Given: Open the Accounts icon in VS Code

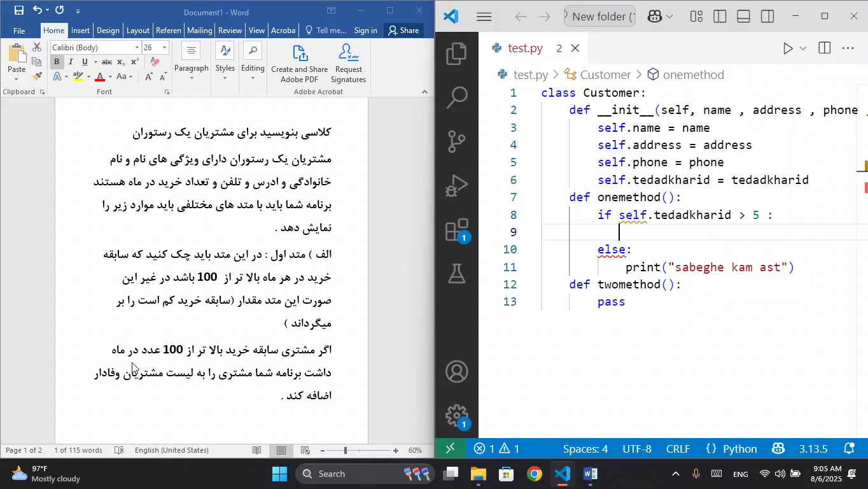Looking at the screenshot, I should click(x=456, y=372).
